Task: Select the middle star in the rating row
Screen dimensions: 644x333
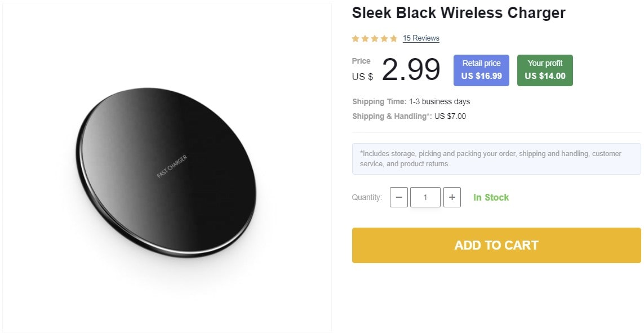Action: (x=375, y=38)
